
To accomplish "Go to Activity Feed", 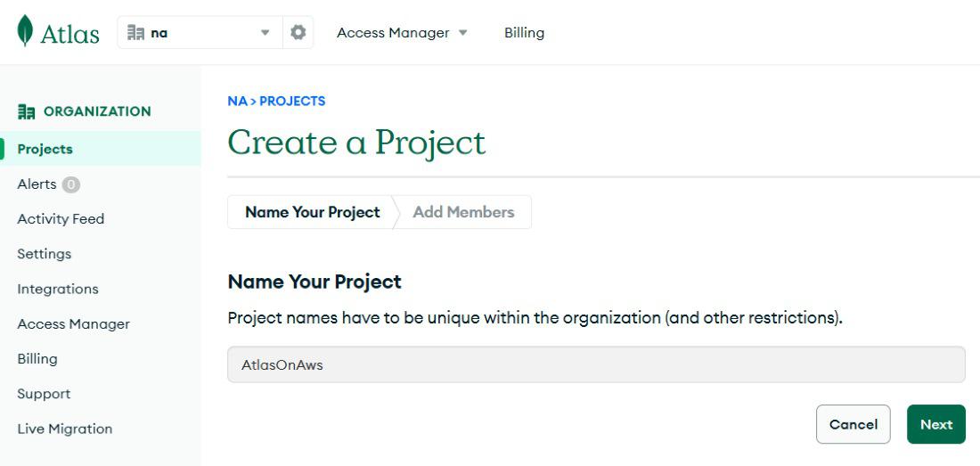I will click(61, 219).
